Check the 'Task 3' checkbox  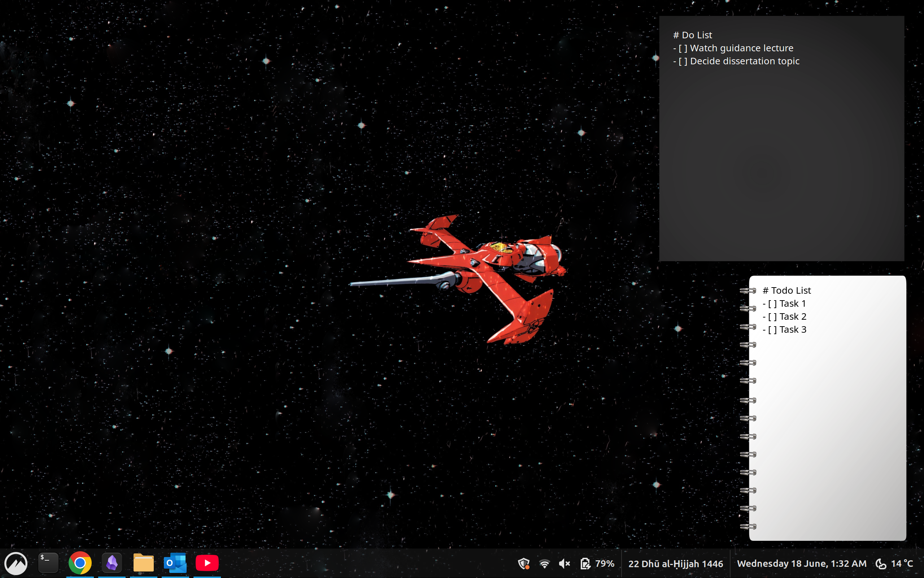[x=772, y=329]
